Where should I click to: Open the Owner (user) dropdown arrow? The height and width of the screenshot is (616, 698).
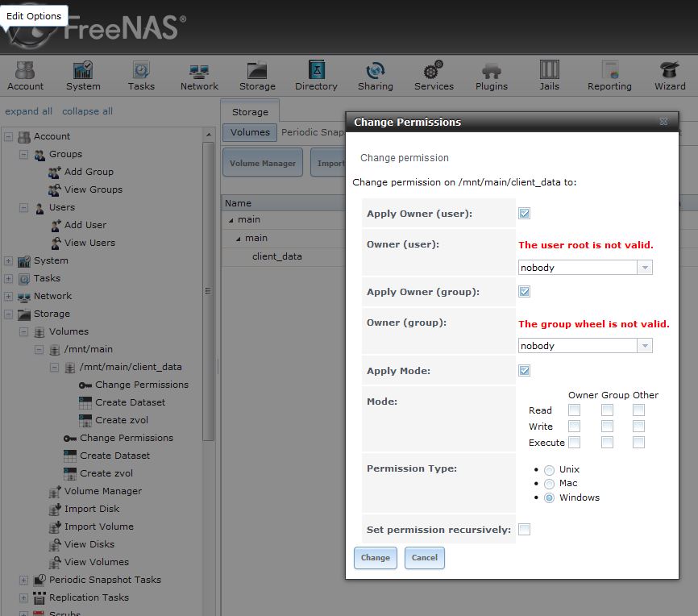pos(645,268)
